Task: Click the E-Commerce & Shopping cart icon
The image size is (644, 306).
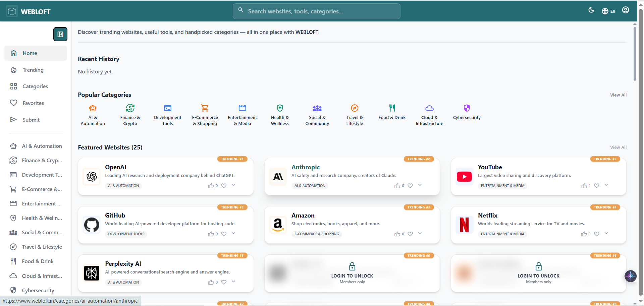Action: coord(205,108)
